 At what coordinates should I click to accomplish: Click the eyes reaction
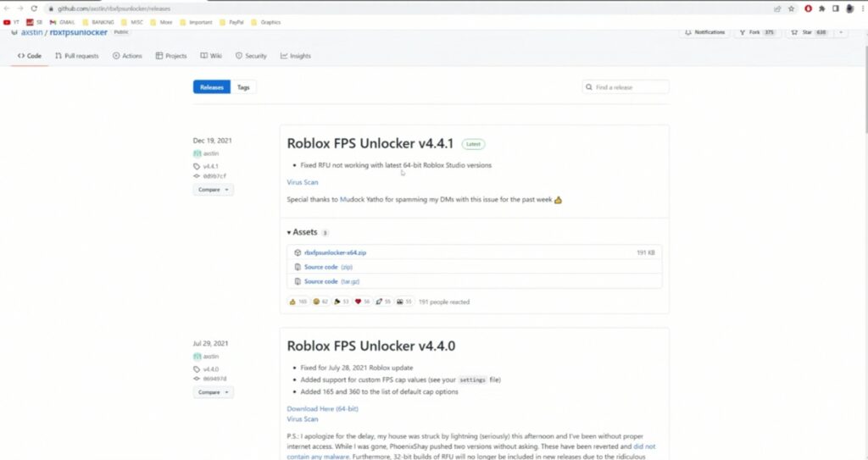click(404, 302)
